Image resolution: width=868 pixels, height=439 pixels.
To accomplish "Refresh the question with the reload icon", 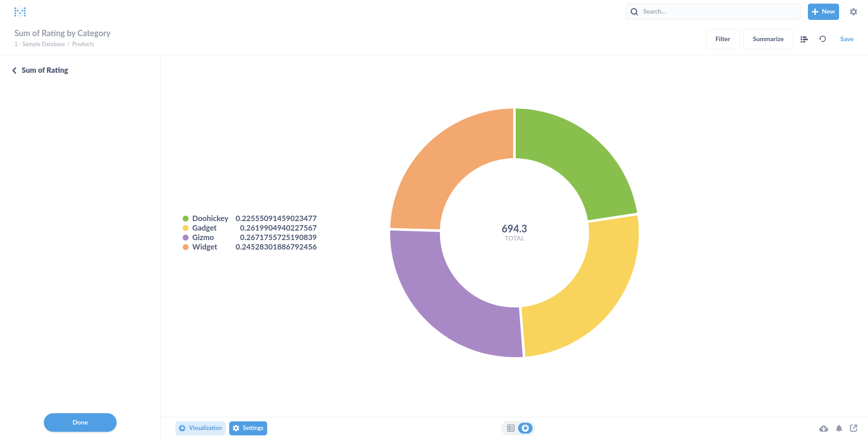I will click(x=823, y=39).
